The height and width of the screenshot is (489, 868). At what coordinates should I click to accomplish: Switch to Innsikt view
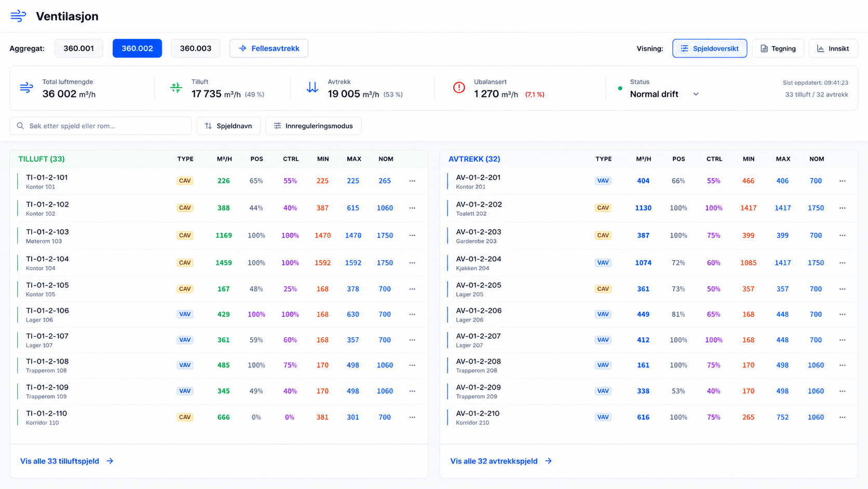(833, 48)
